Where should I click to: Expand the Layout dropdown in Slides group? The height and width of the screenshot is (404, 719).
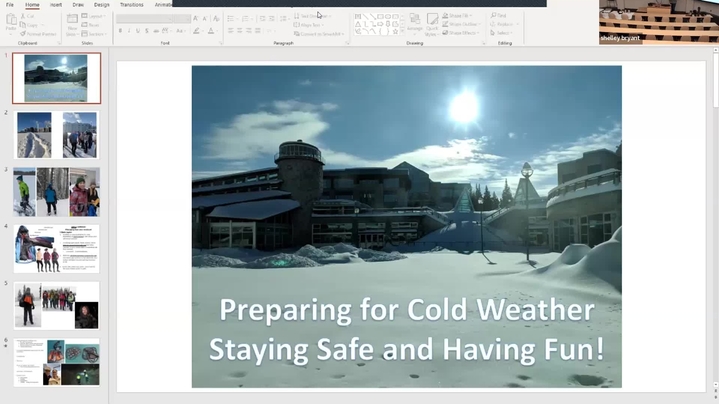pyautogui.click(x=95, y=16)
